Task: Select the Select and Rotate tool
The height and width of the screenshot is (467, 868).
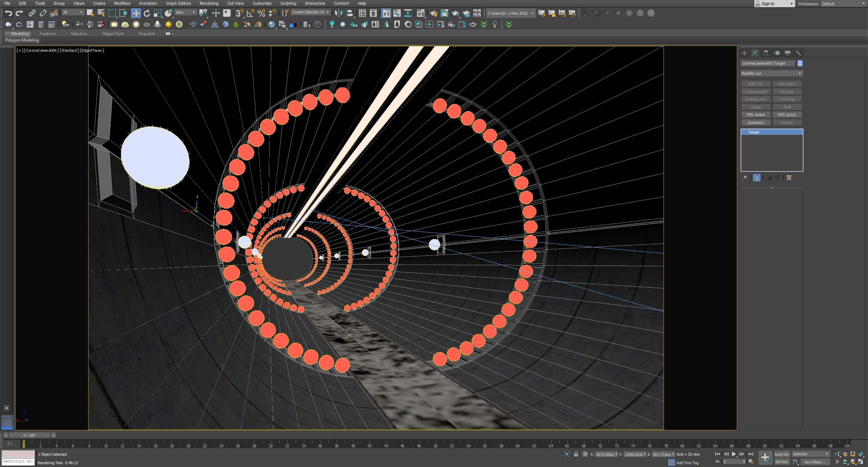Action: (146, 13)
